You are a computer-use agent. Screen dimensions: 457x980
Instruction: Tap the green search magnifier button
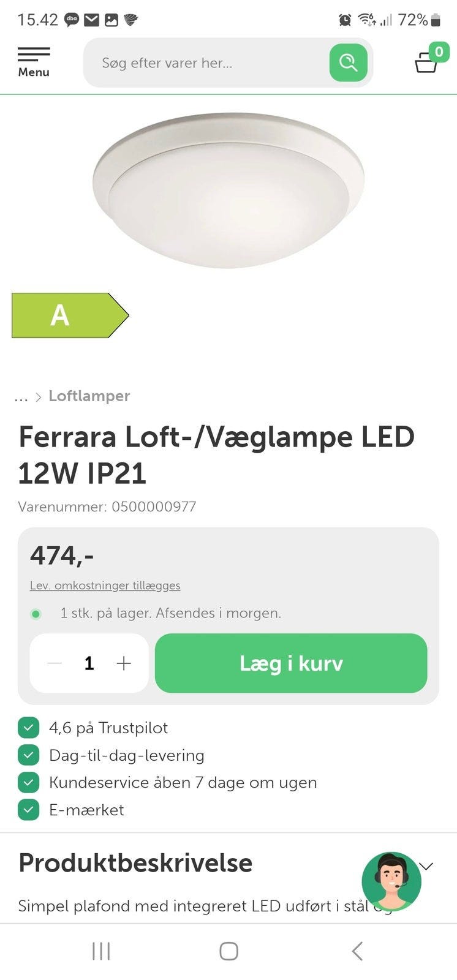[348, 62]
